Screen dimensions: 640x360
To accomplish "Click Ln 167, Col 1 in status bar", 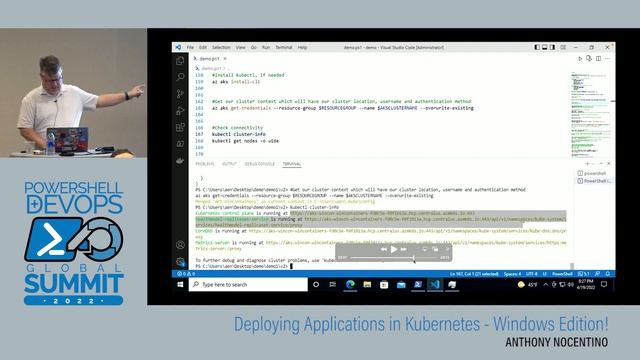I will click(474, 274).
